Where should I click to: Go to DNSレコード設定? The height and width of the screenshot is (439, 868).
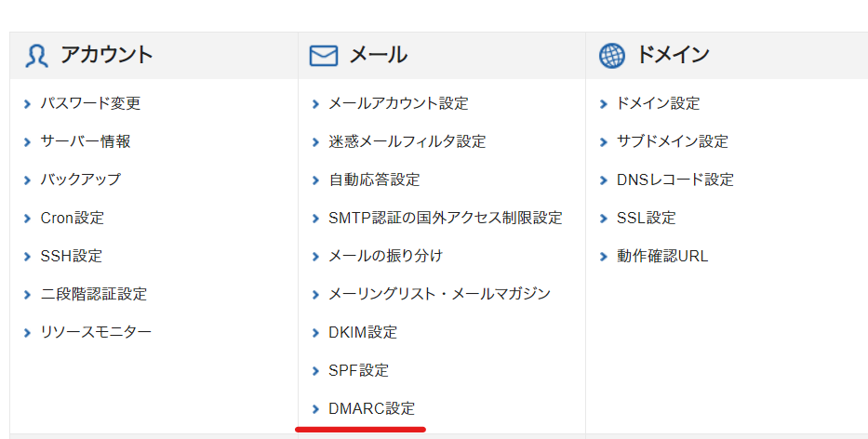coord(674,180)
